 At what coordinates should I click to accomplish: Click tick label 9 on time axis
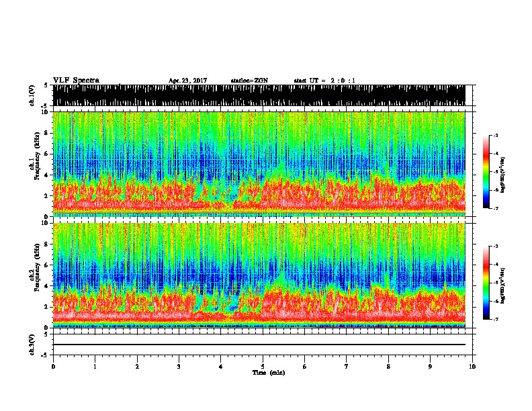430,367
